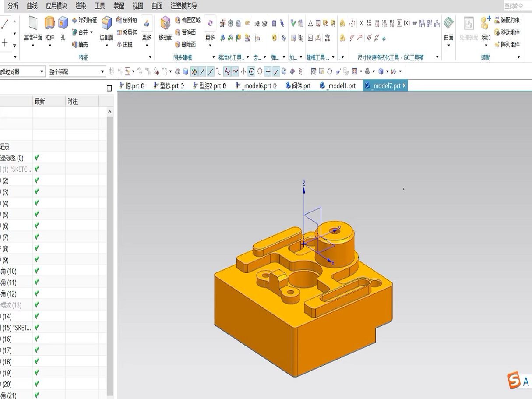Screen dimensions: 532x399
Task: Select the line sketch tool in ribbon
Action: (5, 25)
